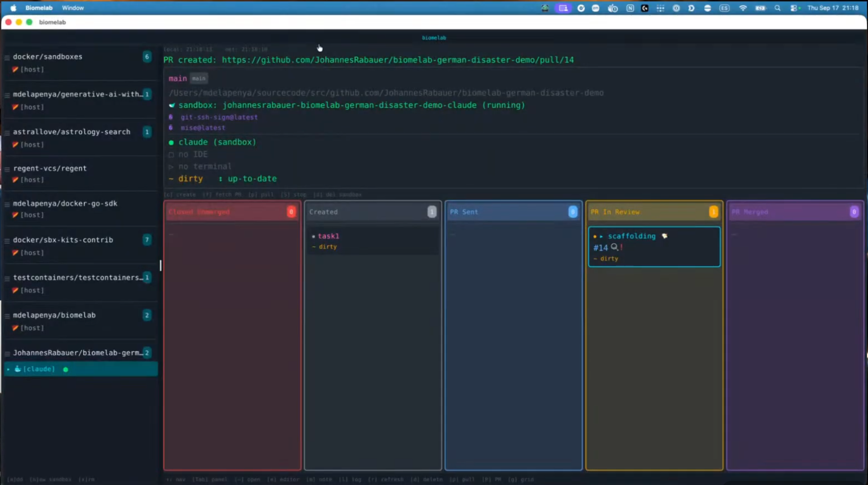Screen dimensions: 868x485
Task: Select the JohannesRabauer/biomelab-germ repository
Action: coord(78,353)
